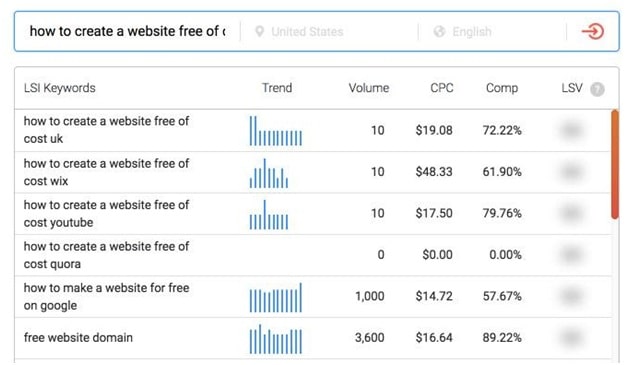This screenshot has width=628, height=365.
Task: Sort by Comp column header
Action: [x=502, y=88]
